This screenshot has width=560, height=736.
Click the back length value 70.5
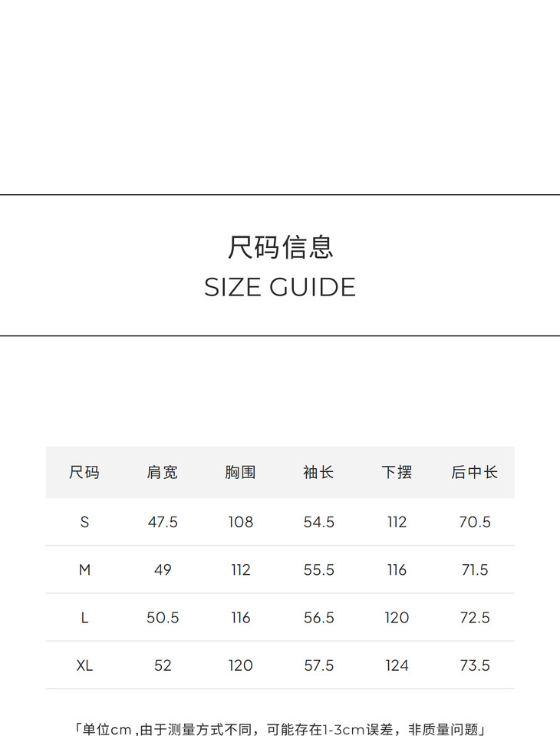475,522
